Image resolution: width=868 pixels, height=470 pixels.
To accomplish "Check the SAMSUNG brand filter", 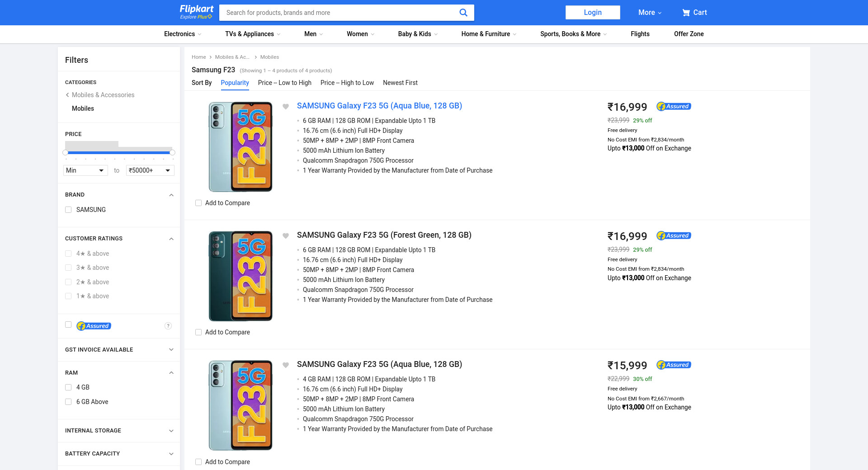I will [x=69, y=210].
